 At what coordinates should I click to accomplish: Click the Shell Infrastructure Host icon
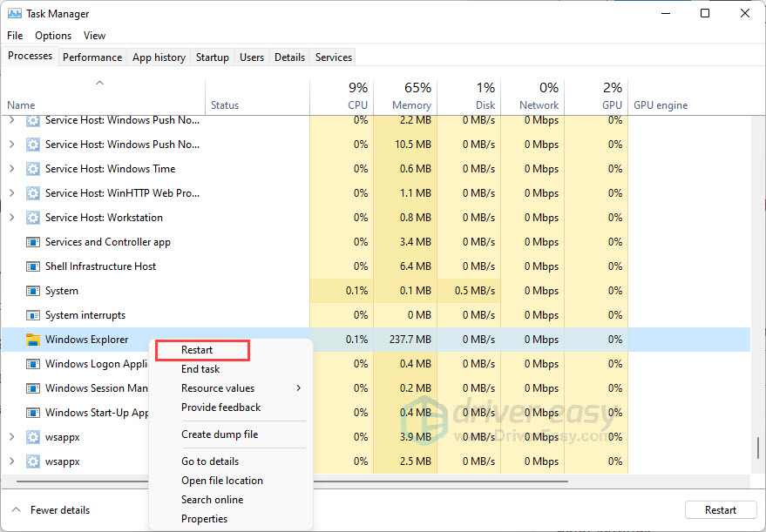pos(33,266)
